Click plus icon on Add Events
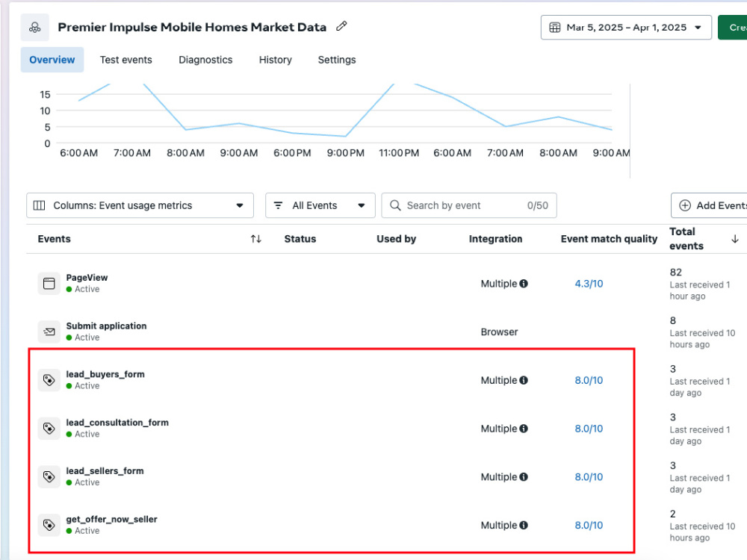Viewport: 747px width, 560px height. pos(684,205)
